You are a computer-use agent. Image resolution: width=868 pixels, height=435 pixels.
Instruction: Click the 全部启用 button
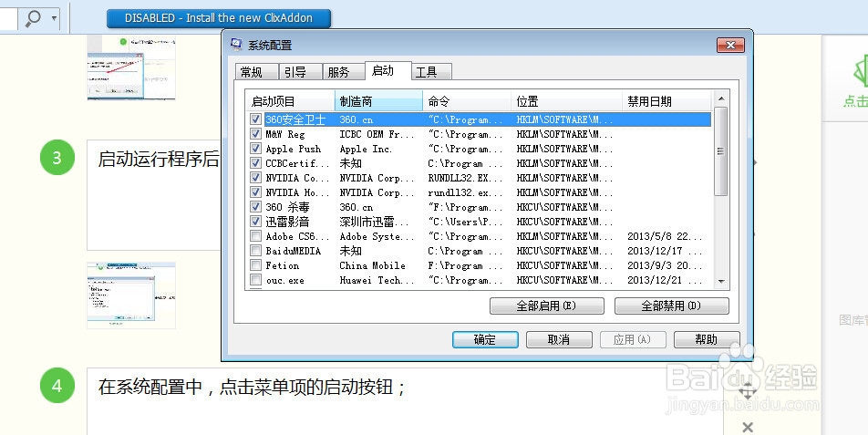point(546,306)
